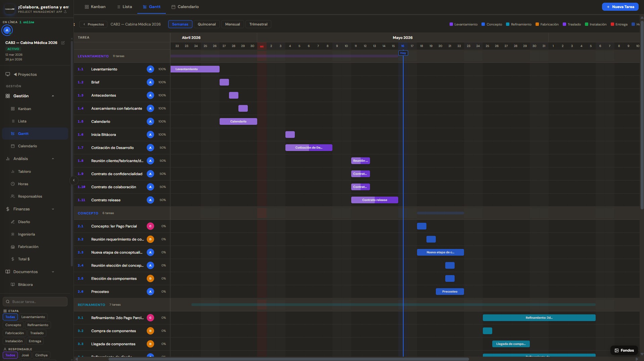Click the Fabricación sidebar icon
Image resolution: width=644 pixels, height=361 pixels.
coord(13,247)
